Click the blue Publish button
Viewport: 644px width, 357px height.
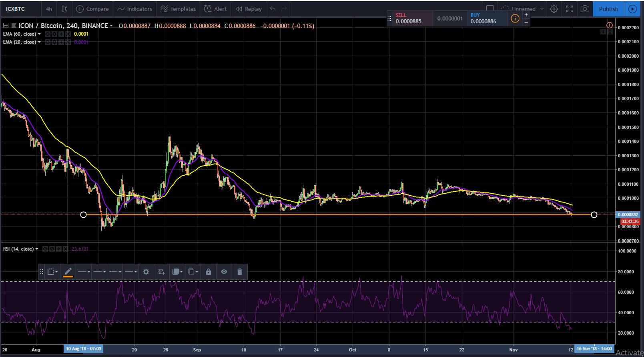pos(608,9)
